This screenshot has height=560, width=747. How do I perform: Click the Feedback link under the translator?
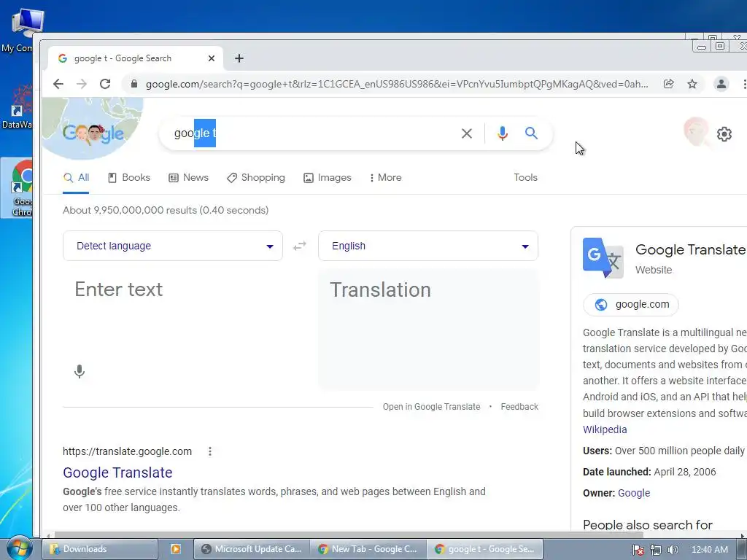pos(519,407)
